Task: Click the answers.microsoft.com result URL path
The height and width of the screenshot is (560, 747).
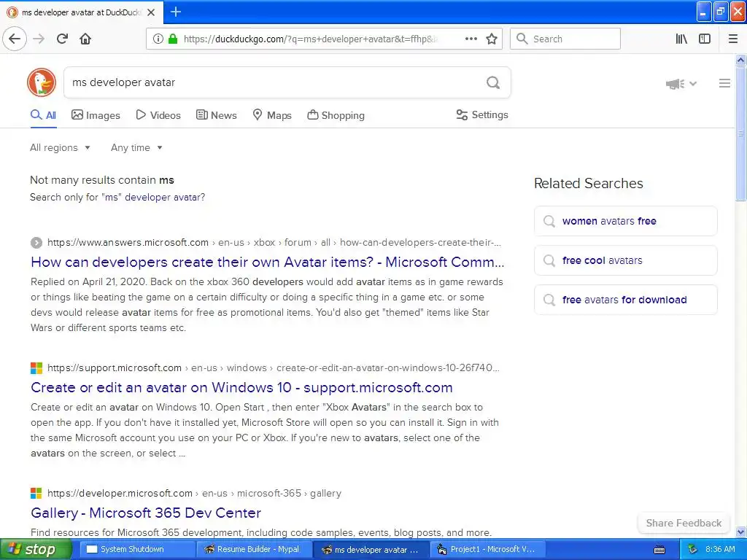Action: click(274, 242)
